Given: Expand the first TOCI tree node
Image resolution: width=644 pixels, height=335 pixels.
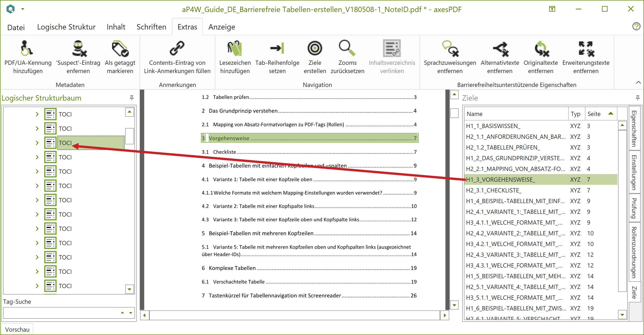Looking at the screenshot, I should [37, 114].
